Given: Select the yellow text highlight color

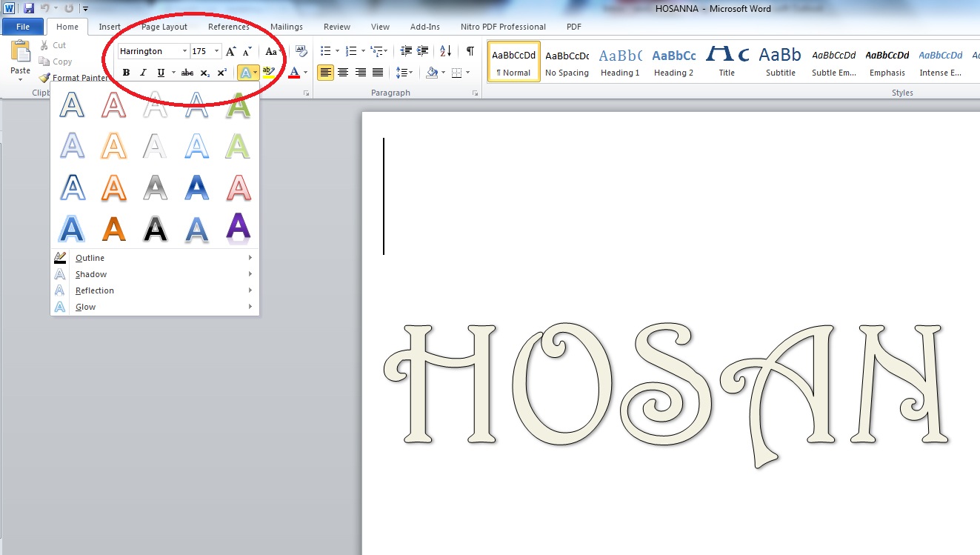Looking at the screenshot, I should [x=268, y=72].
